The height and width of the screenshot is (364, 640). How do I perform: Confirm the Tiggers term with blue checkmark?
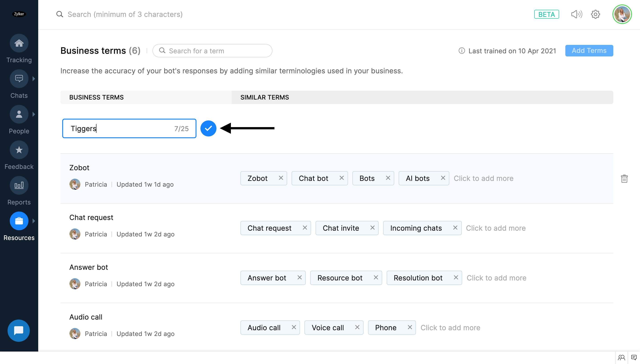coord(208,128)
